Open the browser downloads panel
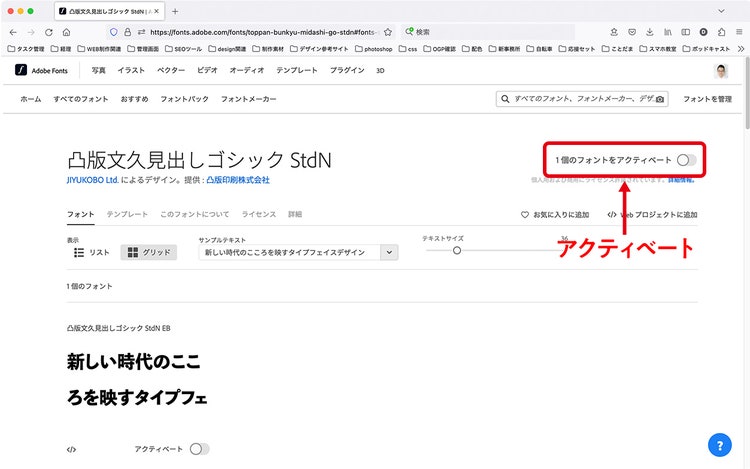Image resolution: width=750 pixels, height=469 pixels. pyautogui.click(x=650, y=32)
